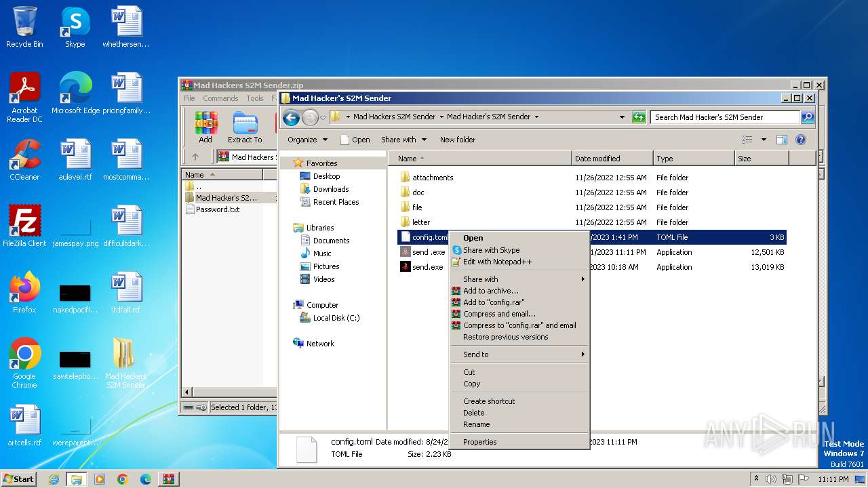
Task: Sort by Date modified column header
Action: click(612, 159)
